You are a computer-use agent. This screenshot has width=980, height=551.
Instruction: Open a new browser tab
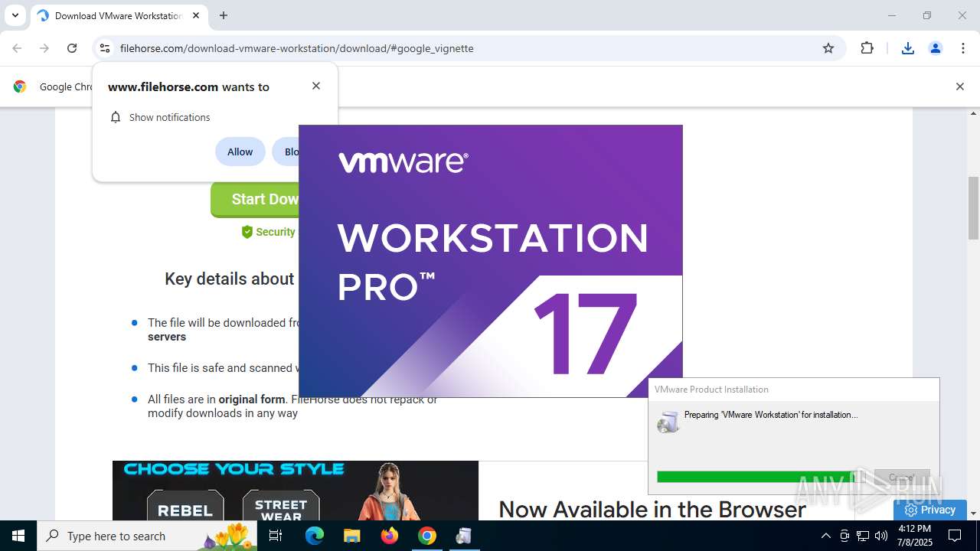224,15
